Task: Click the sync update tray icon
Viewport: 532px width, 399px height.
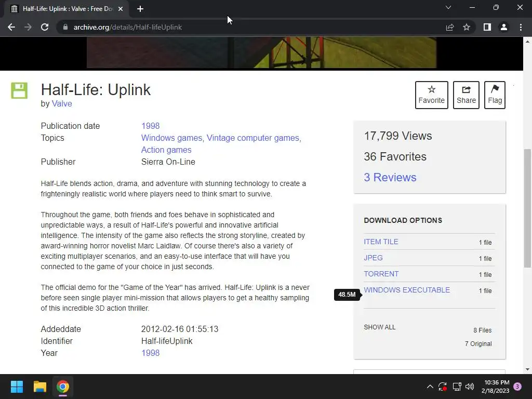Action: (x=443, y=387)
